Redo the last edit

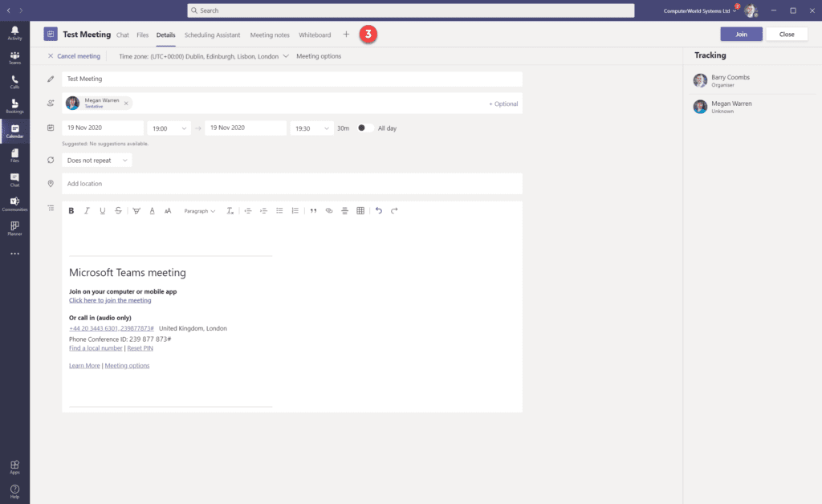click(x=394, y=210)
